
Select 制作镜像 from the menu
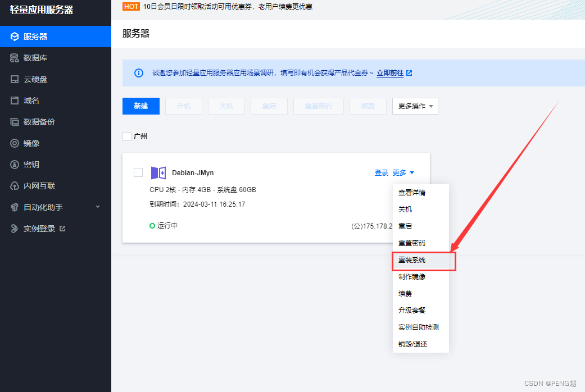421,277
